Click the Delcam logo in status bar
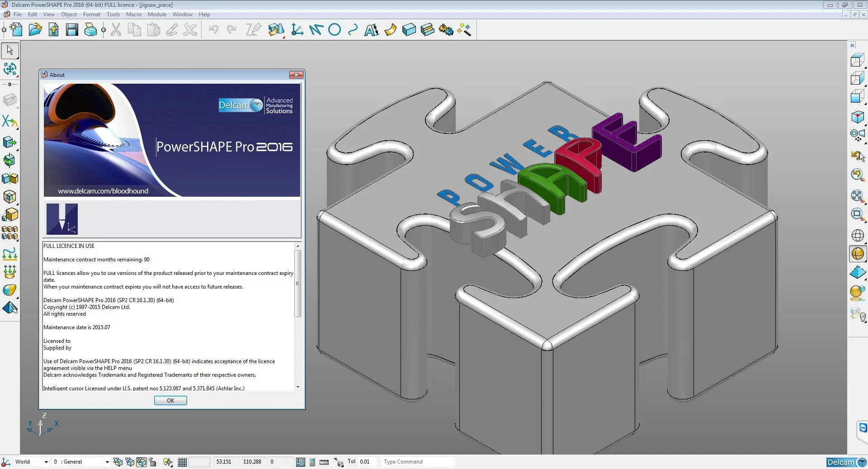 [847, 462]
